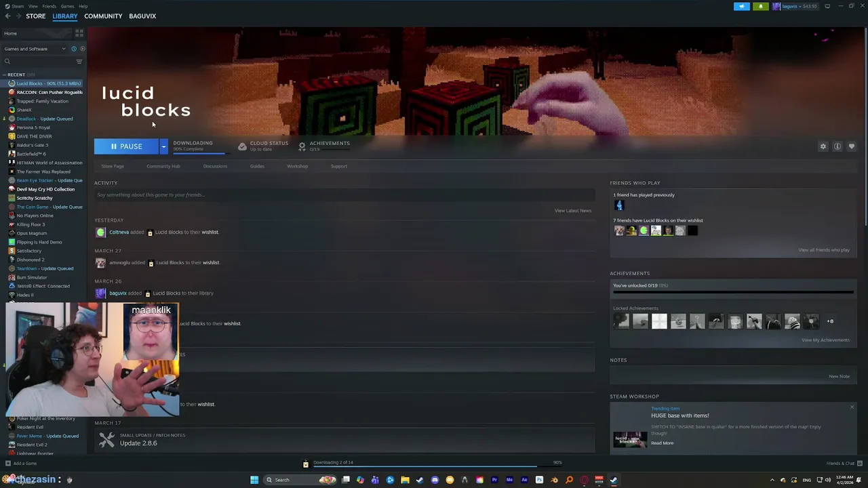868x488 pixels.
Task: Open Read More on workshop item
Action: [663, 443]
